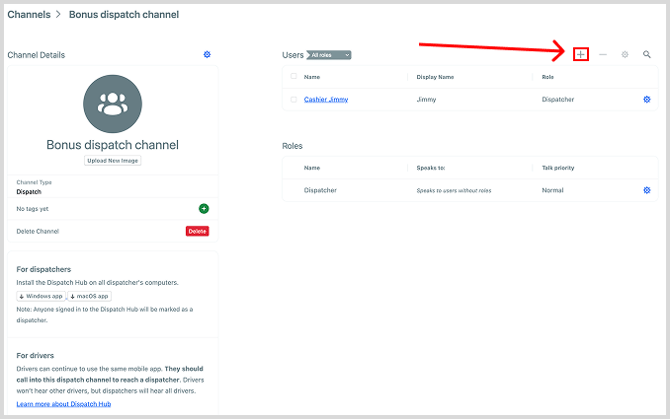The height and width of the screenshot is (419, 670).
Task: Click the Speaks to column header
Action: [431, 168]
